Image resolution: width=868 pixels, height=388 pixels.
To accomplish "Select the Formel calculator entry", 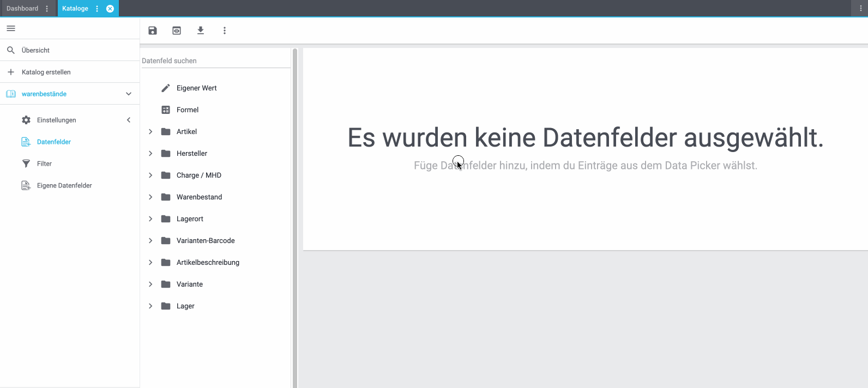I will click(x=187, y=110).
